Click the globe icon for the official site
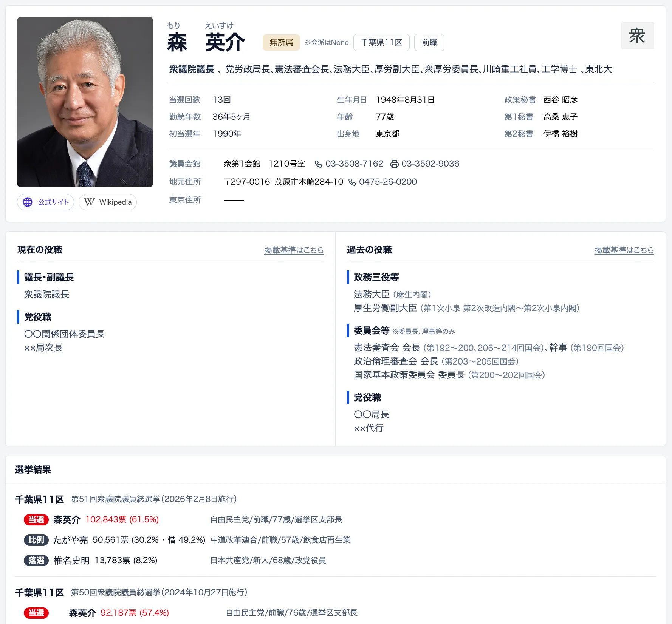 [x=28, y=202]
